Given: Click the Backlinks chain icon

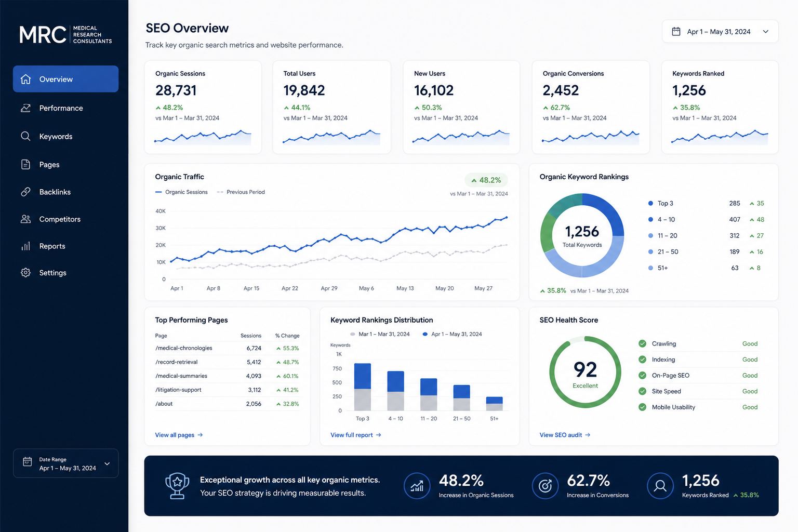Looking at the screenshot, I should [25, 192].
